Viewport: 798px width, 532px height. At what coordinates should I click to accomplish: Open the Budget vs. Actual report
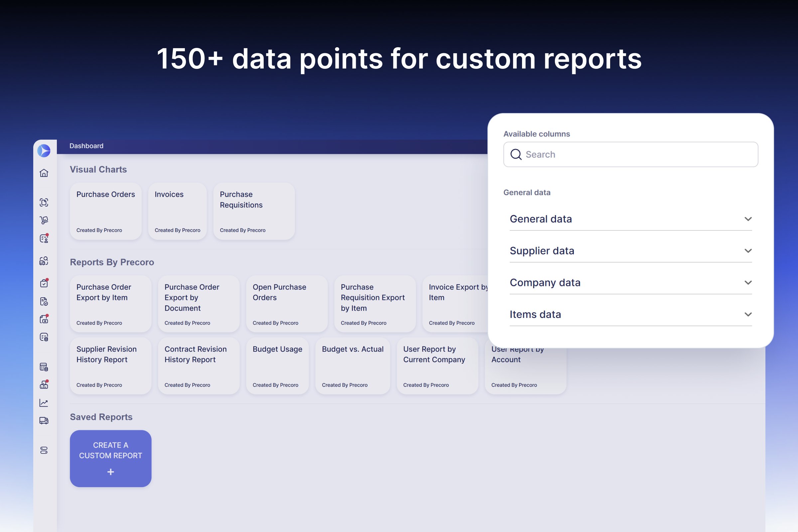coord(352,366)
